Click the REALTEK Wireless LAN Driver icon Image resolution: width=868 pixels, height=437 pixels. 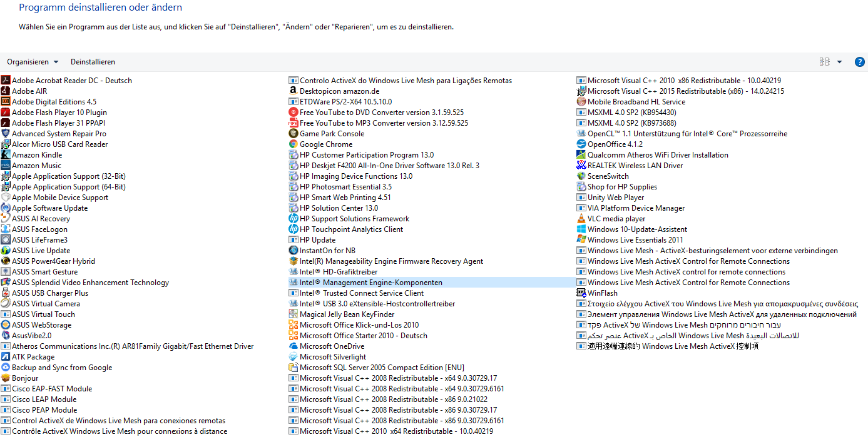click(x=581, y=165)
